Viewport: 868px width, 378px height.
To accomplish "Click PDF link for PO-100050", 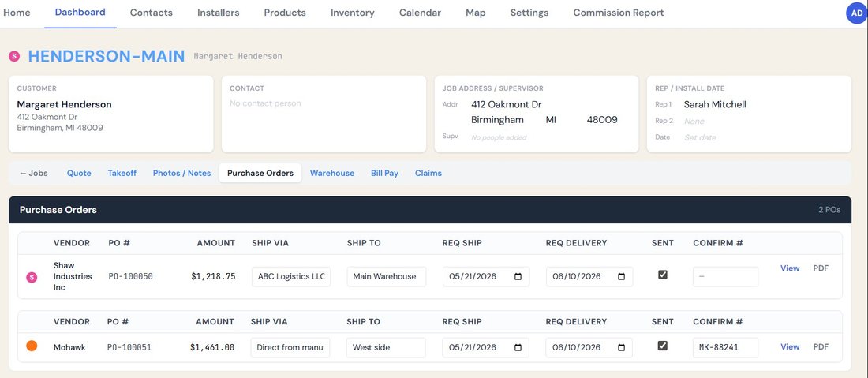I will click(x=821, y=268).
